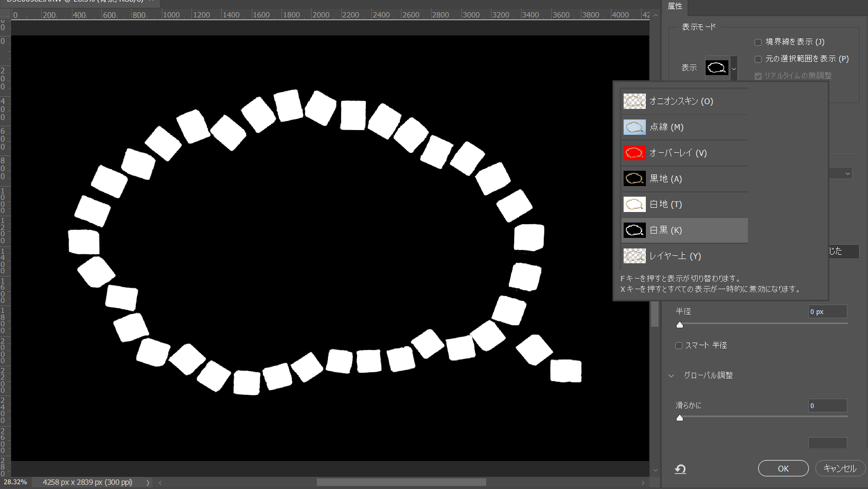Select Overlay (オーバーレイ) view mode

(684, 153)
